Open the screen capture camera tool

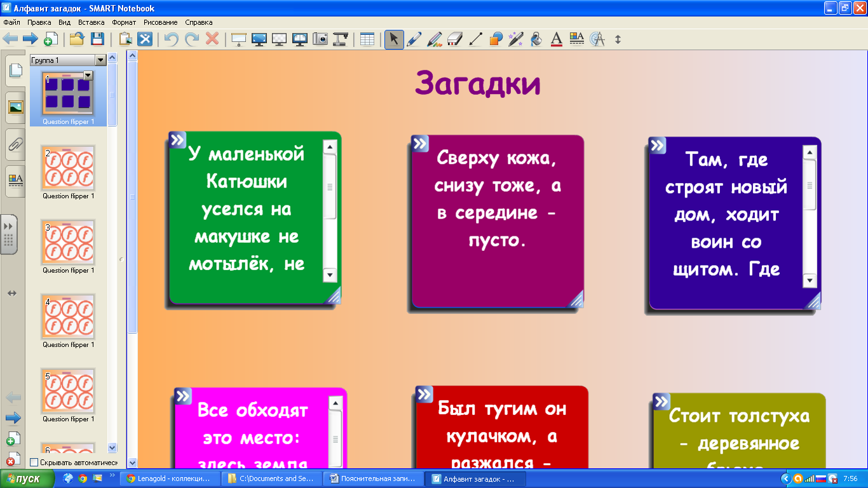pos(320,39)
